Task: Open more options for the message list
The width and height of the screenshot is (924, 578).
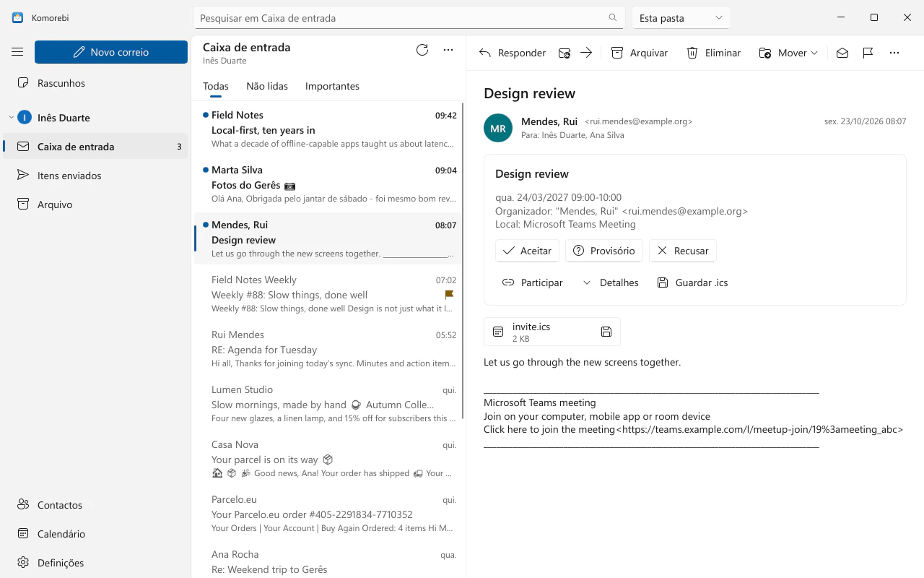Action: (x=448, y=50)
